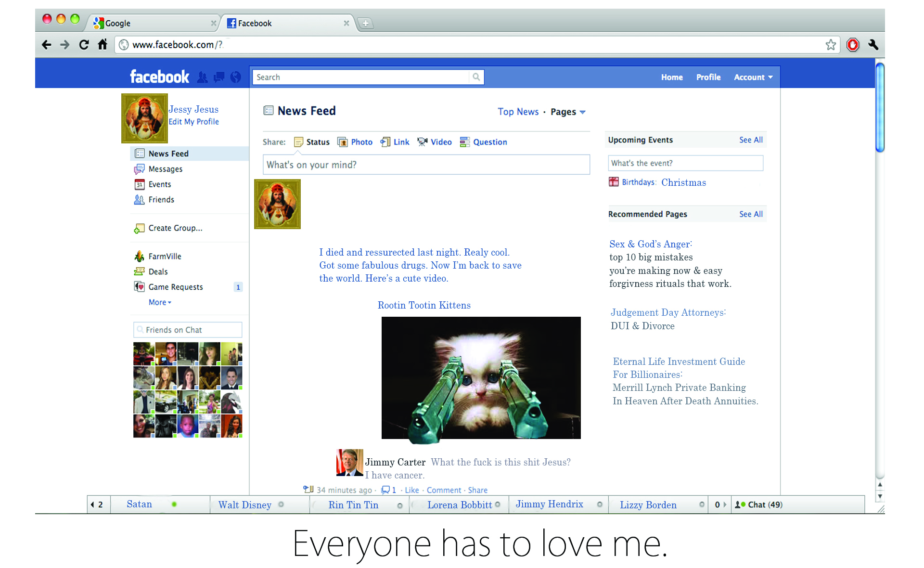The image size is (924, 568).
Task: Bookmark the page with the star icon
Action: pyautogui.click(x=831, y=45)
